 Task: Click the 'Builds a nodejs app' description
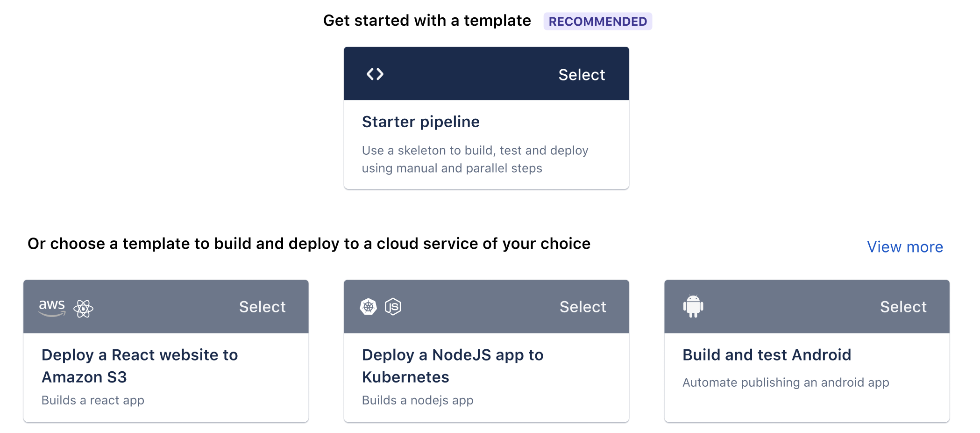coord(417,400)
